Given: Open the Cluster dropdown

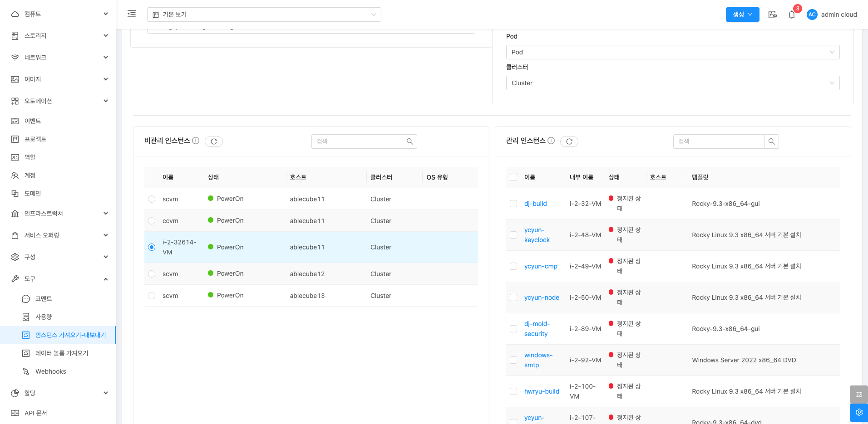Looking at the screenshot, I should [672, 83].
